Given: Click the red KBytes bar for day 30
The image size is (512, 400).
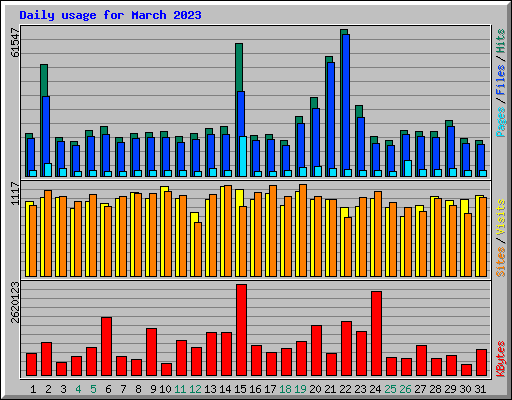Looking at the screenshot, I should pyautogui.click(x=466, y=370).
